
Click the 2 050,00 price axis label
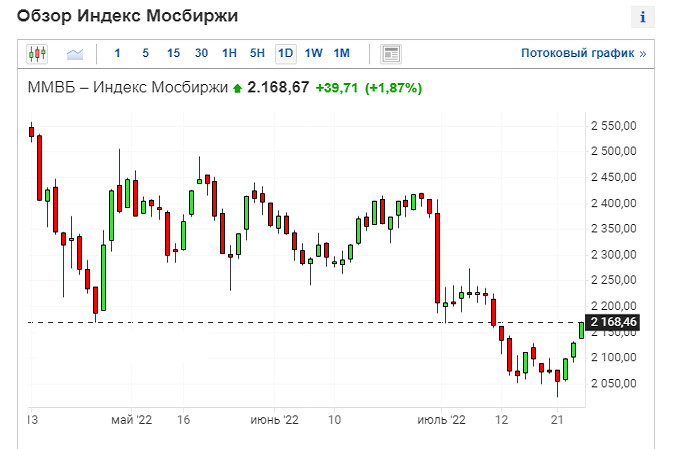click(x=613, y=383)
